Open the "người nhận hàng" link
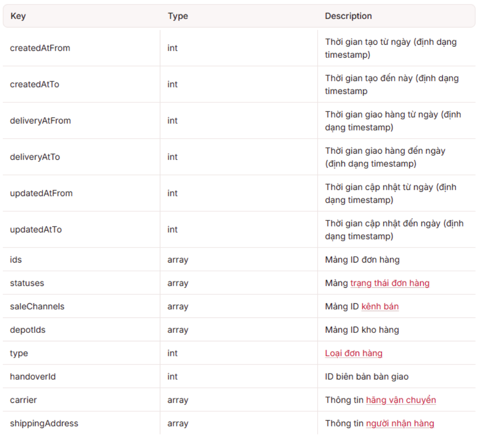This screenshot has height=448, width=480. (x=400, y=424)
